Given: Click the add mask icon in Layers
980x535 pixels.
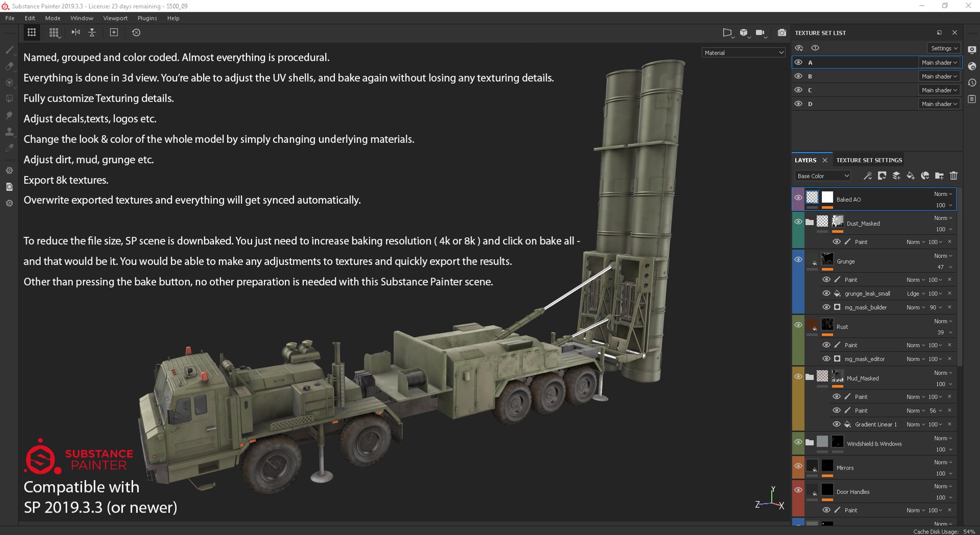Looking at the screenshot, I should click(881, 176).
